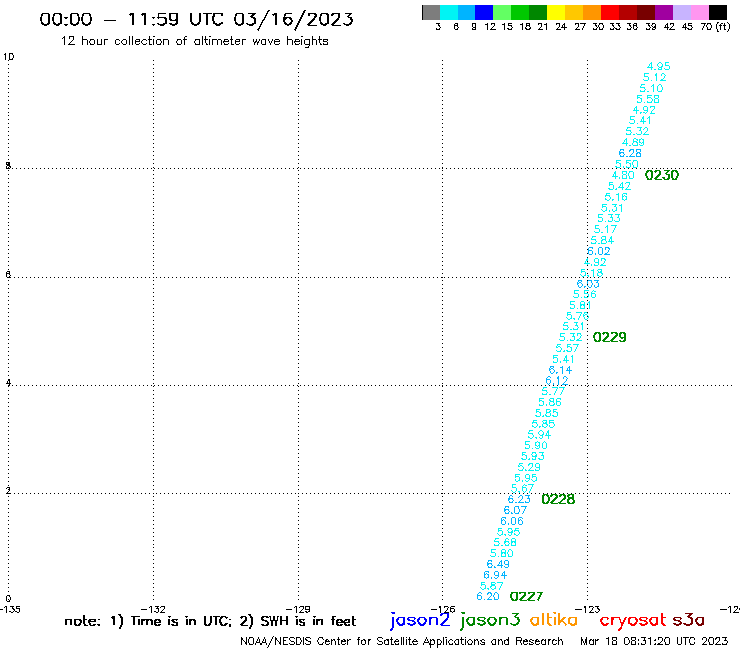Click the 'Mar 18 08:31:20 UTC 2023' timestamp
Image resolution: width=740 pixels, height=650 pixels.
coord(654,641)
